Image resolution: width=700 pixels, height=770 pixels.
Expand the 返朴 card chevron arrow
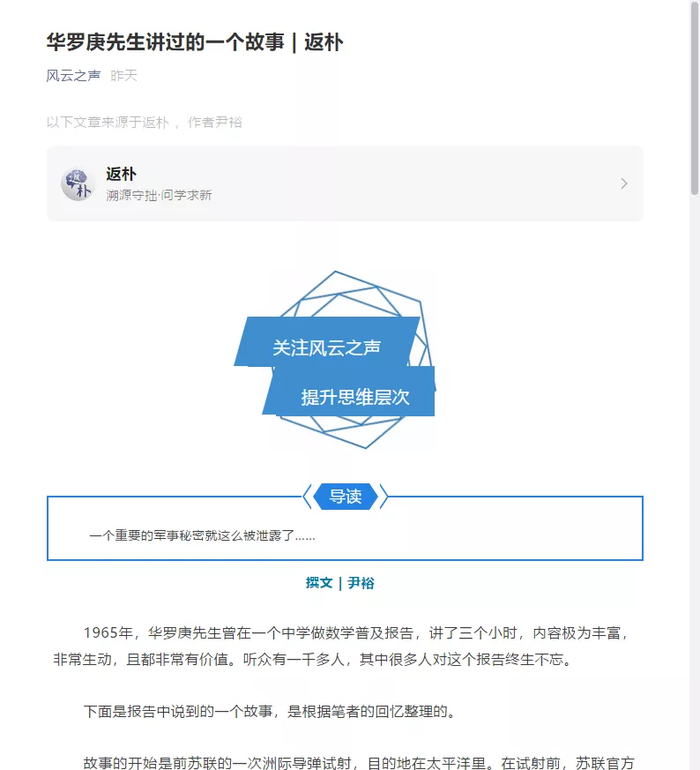[x=624, y=183]
